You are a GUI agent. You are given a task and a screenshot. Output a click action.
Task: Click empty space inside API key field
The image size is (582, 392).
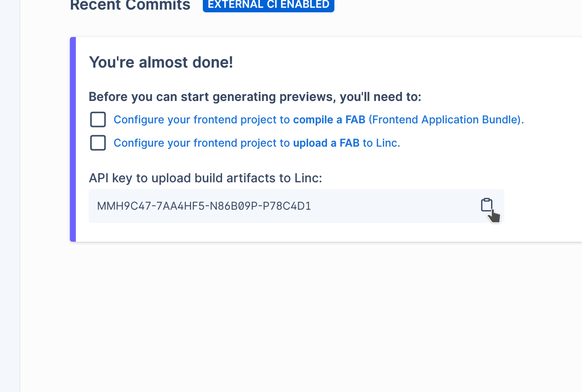pos(393,206)
